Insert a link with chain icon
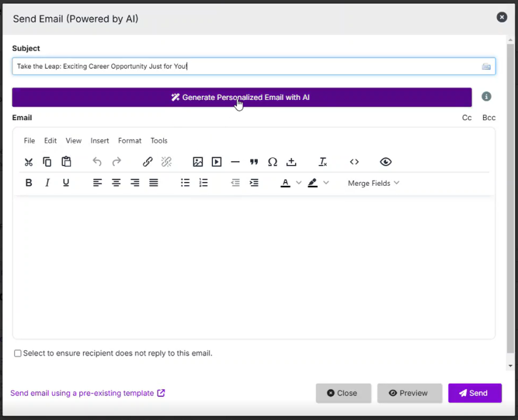Image resolution: width=518 pixels, height=420 pixels. point(147,162)
